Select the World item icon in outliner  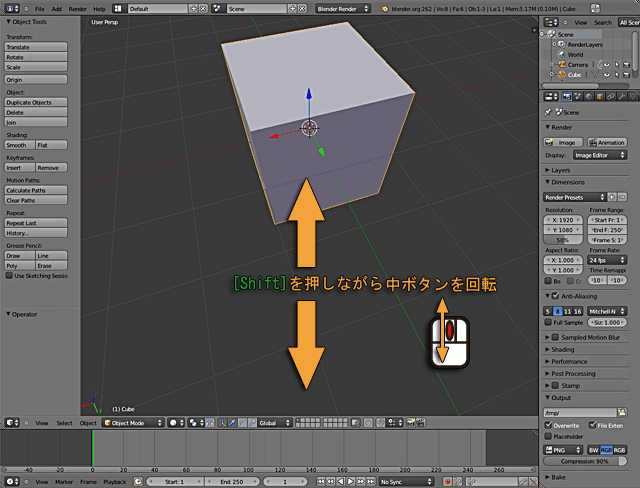tap(560, 54)
